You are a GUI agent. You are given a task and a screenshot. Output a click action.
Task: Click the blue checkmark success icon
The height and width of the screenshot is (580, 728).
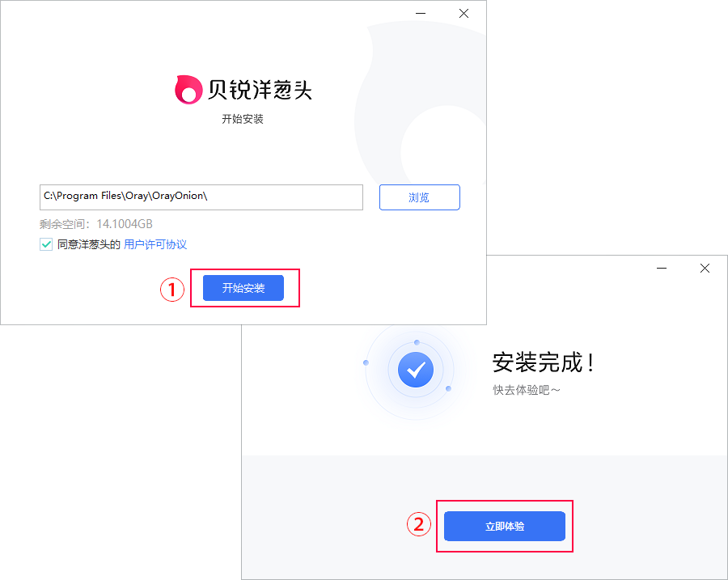(x=416, y=370)
